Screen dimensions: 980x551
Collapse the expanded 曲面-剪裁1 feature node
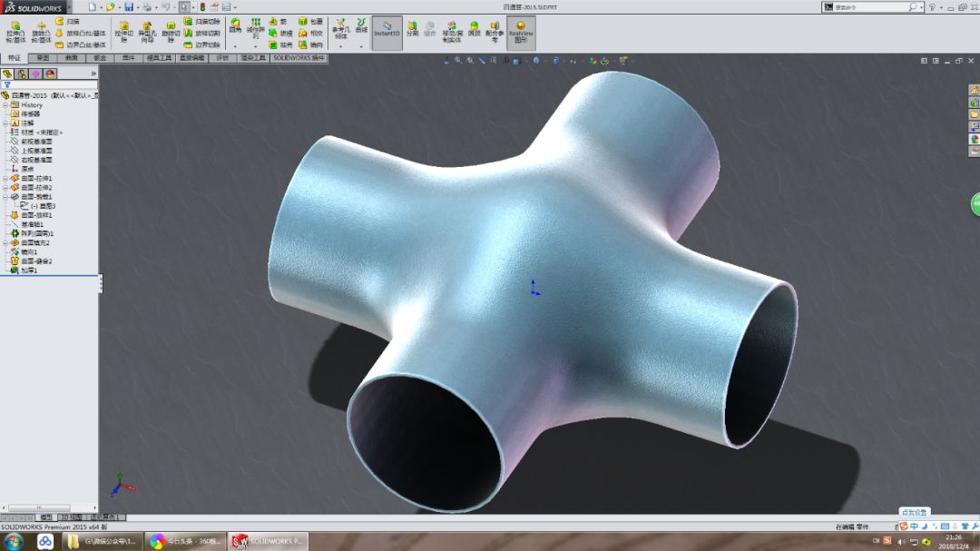5,197
